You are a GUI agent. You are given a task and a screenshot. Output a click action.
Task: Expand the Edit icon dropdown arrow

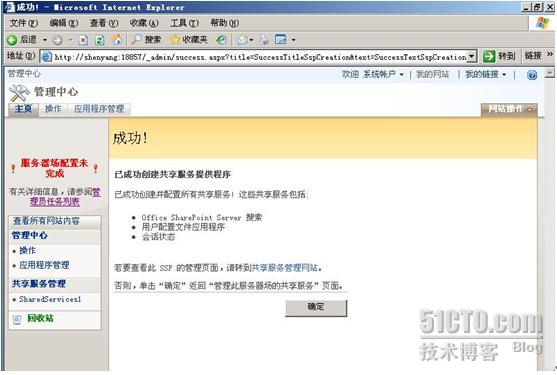click(x=293, y=40)
